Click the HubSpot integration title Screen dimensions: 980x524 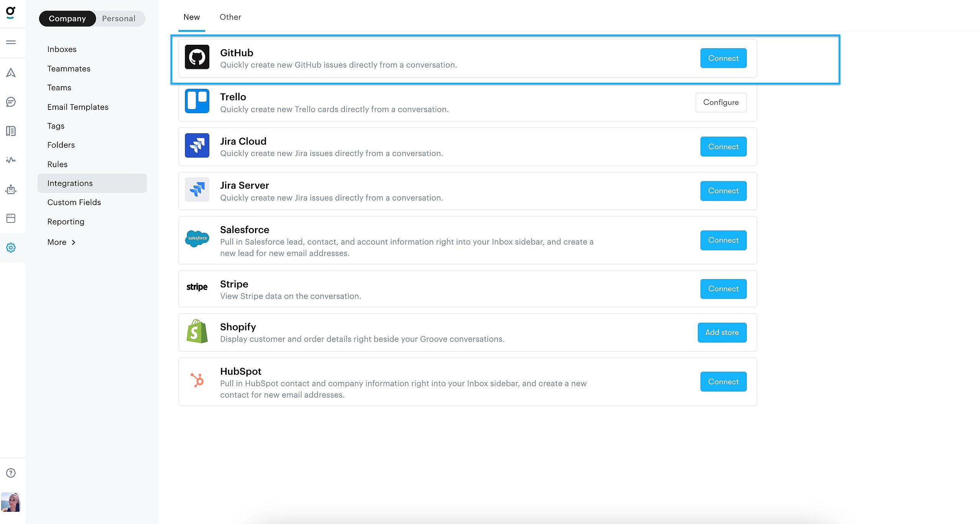[241, 371]
